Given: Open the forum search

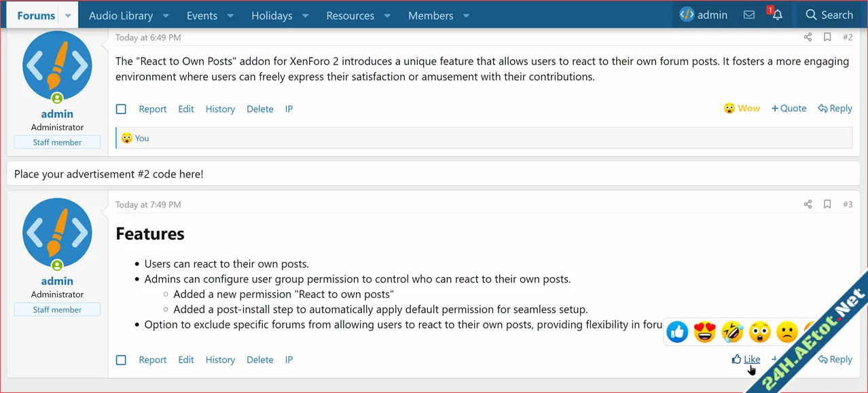Looking at the screenshot, I should point(830,14).
